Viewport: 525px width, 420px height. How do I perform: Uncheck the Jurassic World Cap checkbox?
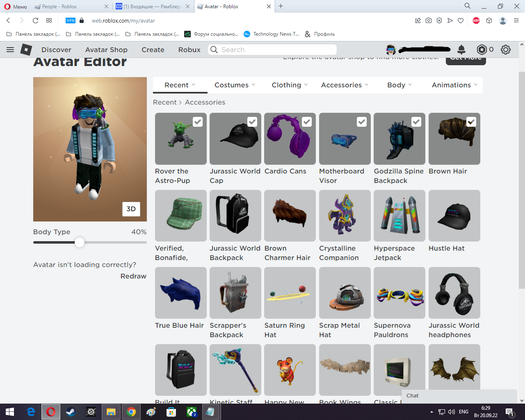coord(252,122)
